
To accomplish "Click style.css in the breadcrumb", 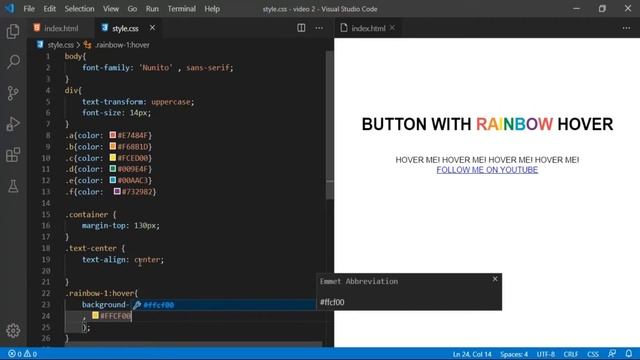I will coord(60,45).
